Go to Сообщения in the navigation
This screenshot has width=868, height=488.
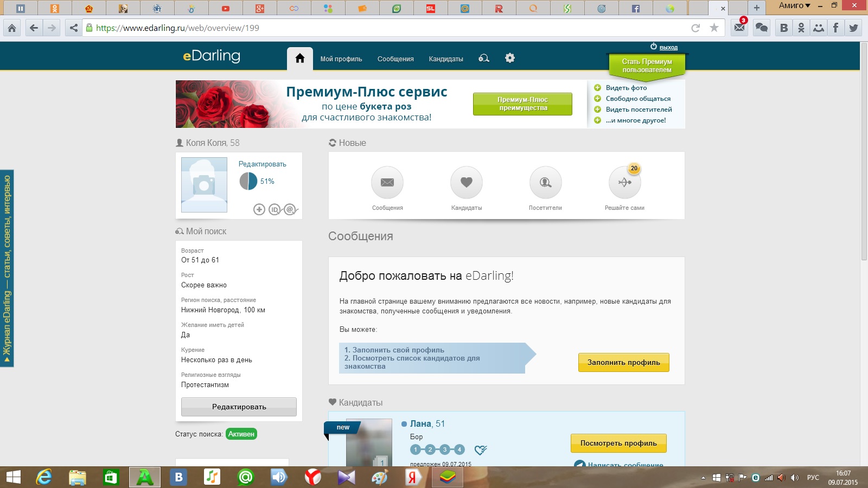[x=395, y=59]
